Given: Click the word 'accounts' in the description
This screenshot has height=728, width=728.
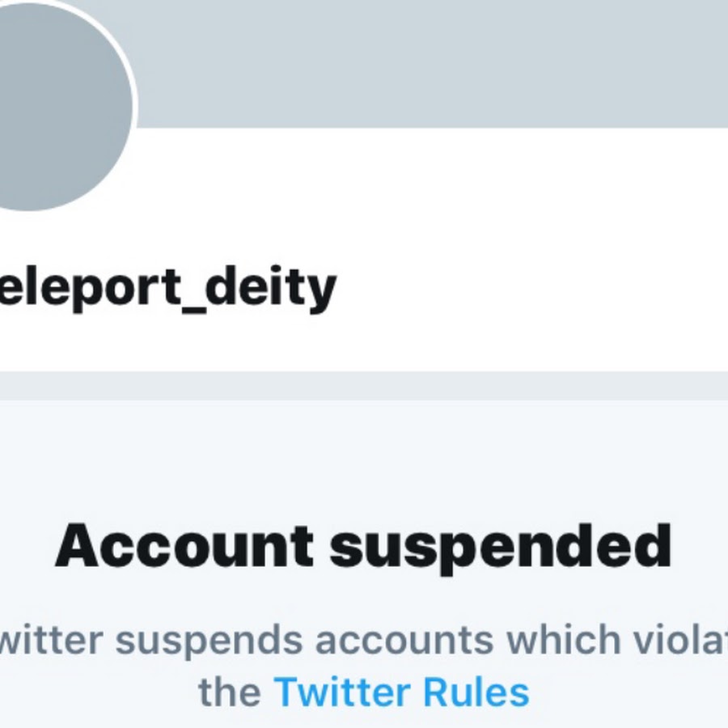Looking at the screenshot, I should tap(404, 641).
